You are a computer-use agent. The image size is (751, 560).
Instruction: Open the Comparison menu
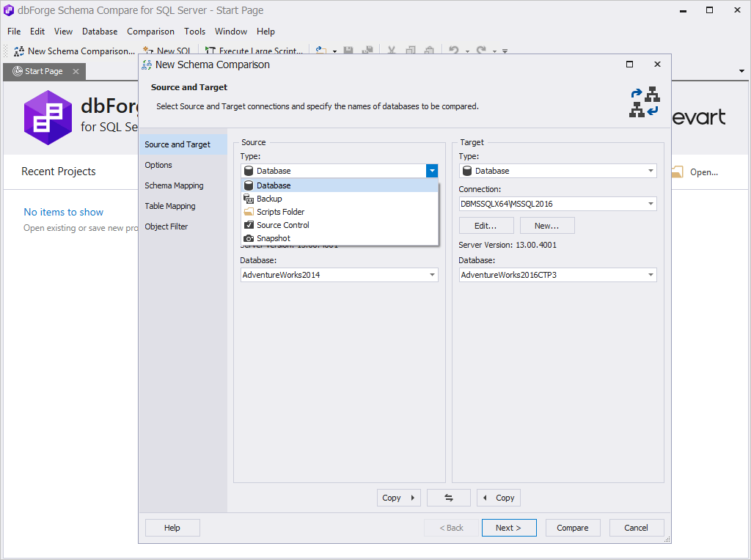coord(150,32)
